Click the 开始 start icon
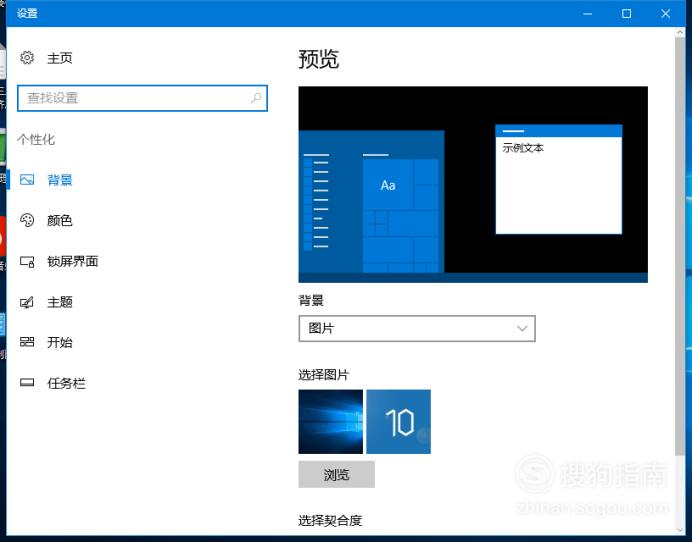This screenshot has height=542, width=692. 27,342
